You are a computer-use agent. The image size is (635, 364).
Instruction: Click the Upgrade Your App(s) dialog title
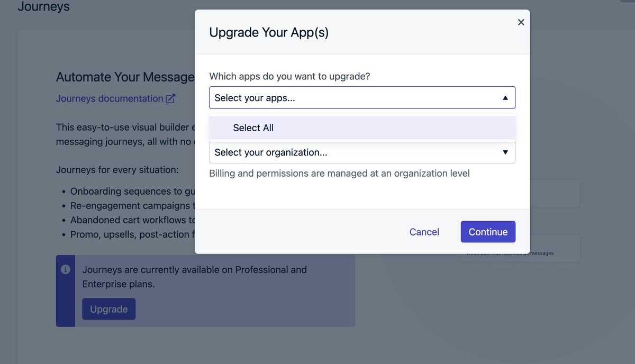coord(269,32)
